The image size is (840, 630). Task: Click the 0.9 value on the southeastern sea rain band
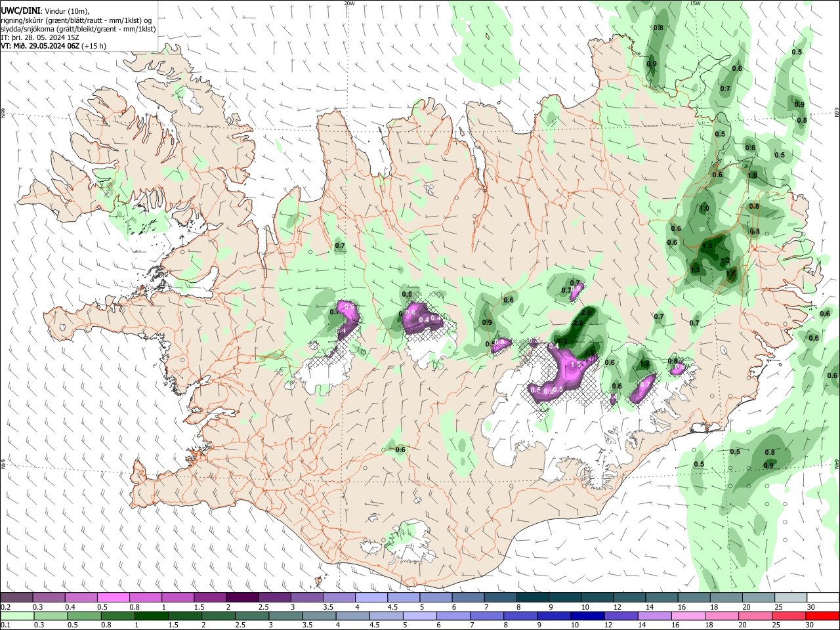pos(768,465)
